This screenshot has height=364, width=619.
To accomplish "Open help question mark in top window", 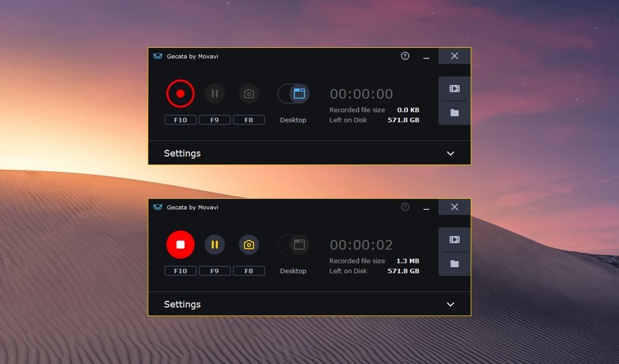I will (x=405, y=56).
